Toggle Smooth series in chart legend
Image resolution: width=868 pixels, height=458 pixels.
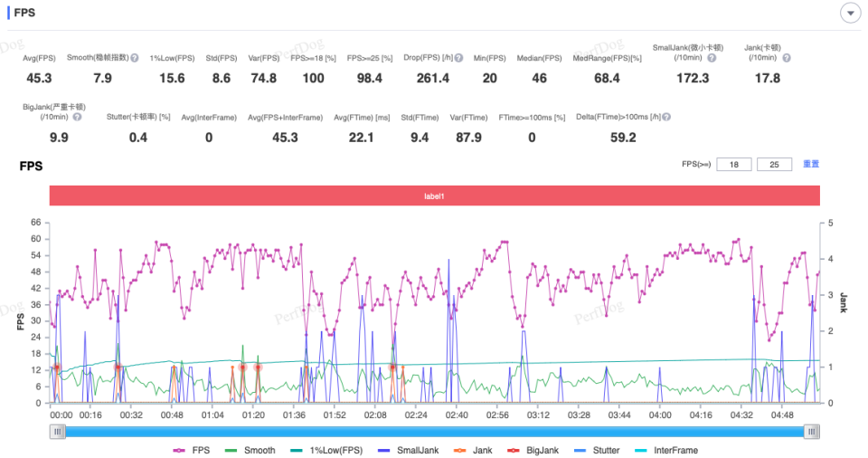click(x=250, y=450)
